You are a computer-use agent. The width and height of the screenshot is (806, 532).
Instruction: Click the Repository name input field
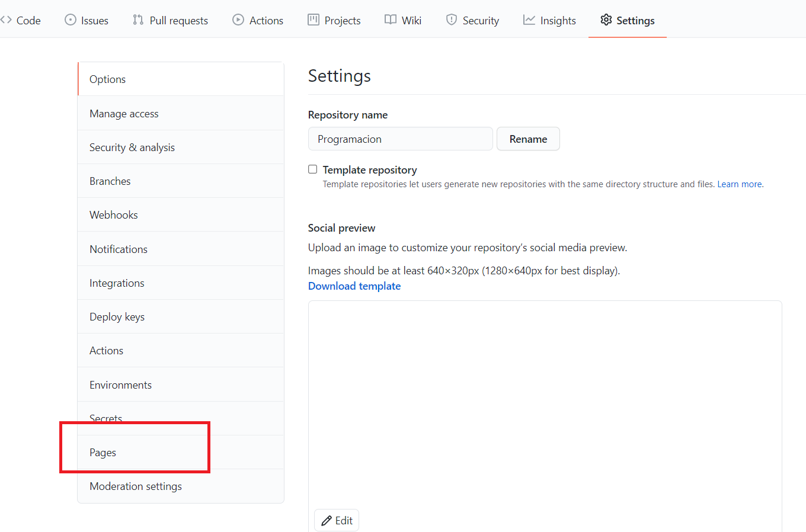pos(401,139)
